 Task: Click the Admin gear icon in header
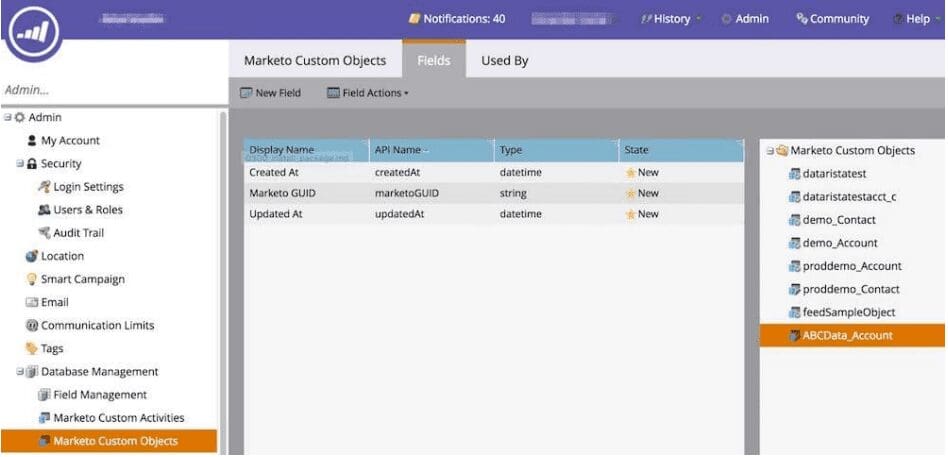point(727,19)
